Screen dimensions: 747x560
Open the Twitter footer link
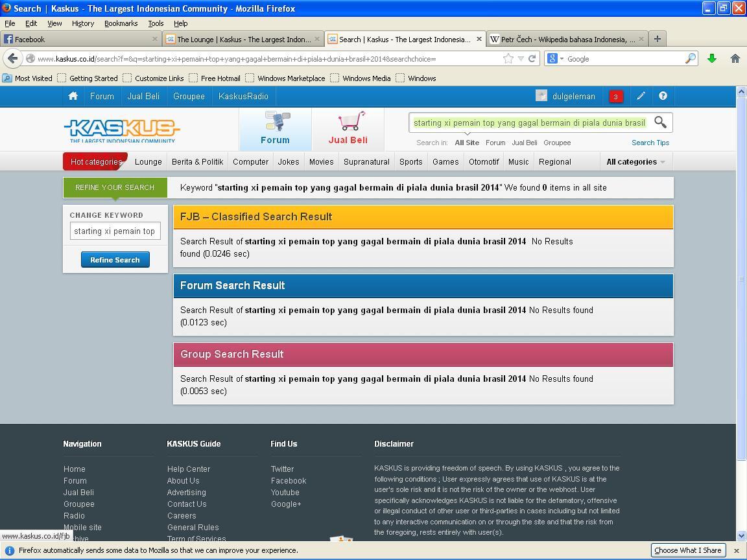coord(283,469)
